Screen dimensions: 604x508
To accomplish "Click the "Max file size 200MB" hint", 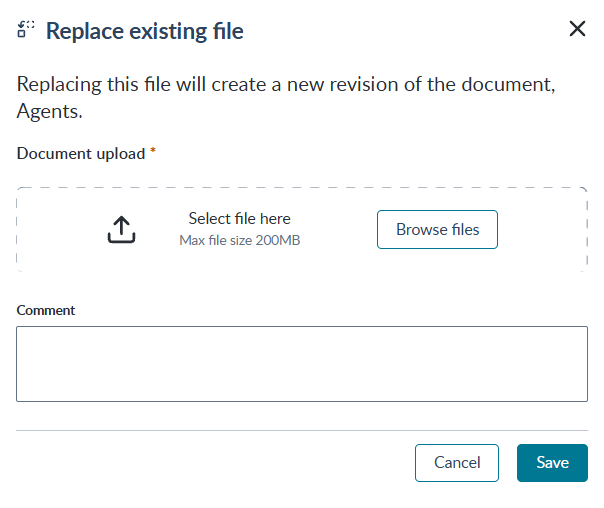I will click(x=240, y=240).
